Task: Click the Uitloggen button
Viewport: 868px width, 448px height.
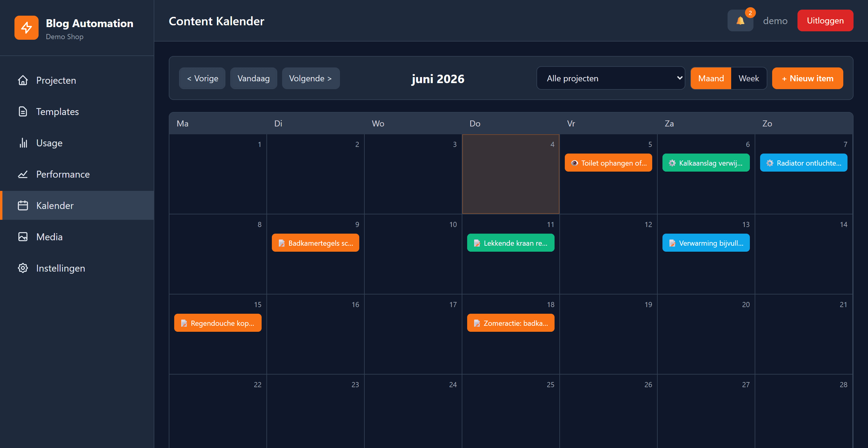Action: click(825, 20)
